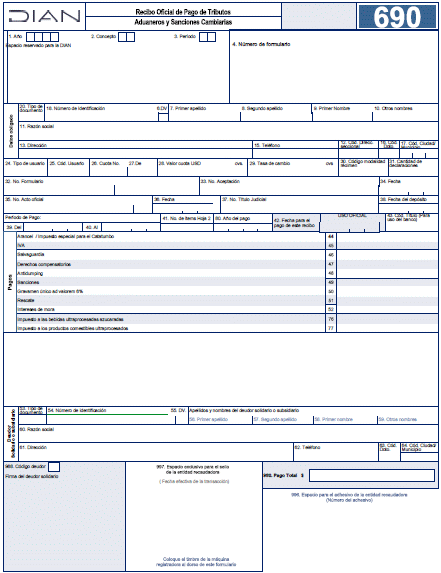Click the 988. Código deudor box

coord(54,467)
